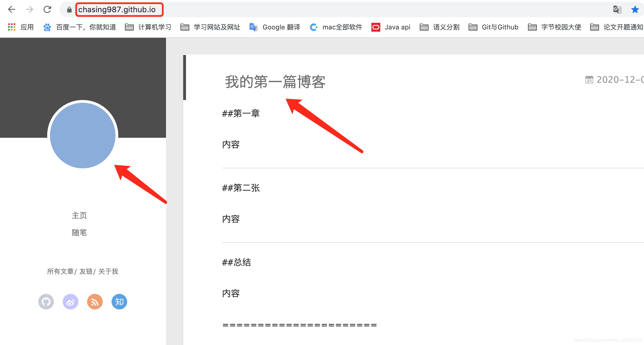
Task: Click the Zhihu 知 icon
Action: pyautogui.click(x=119, y=302)
